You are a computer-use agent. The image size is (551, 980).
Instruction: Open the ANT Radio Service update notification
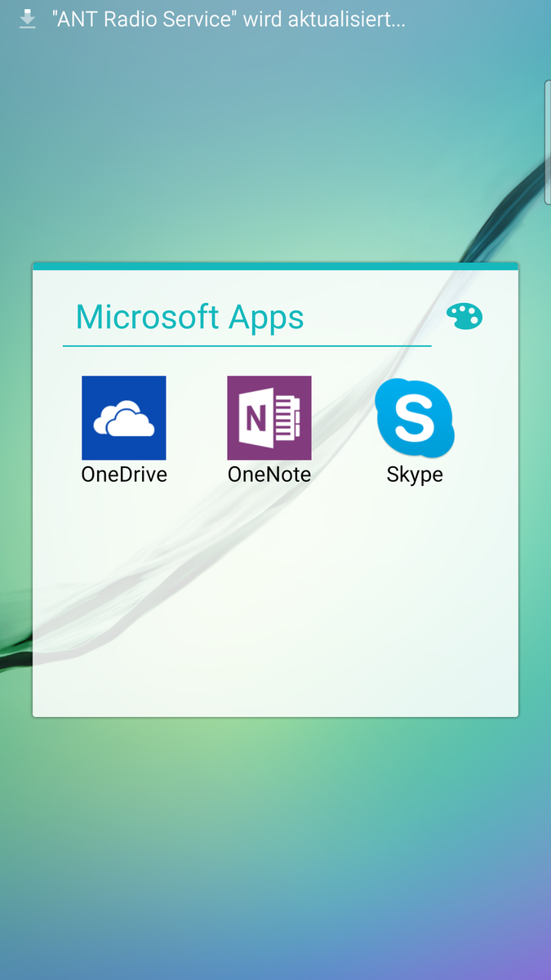coord(229,20)
